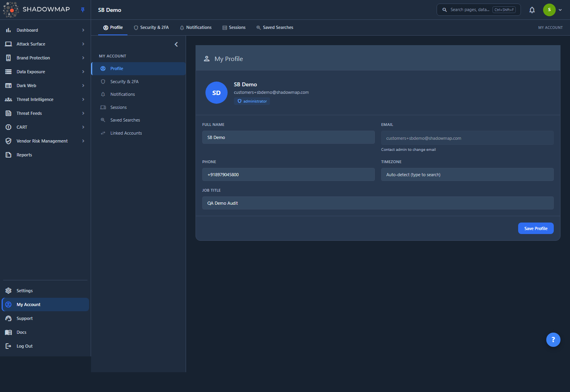This screenshot has height=392, width=570.
Task: Click the SD profile avatar circle
Action: [x=217, y=93]
